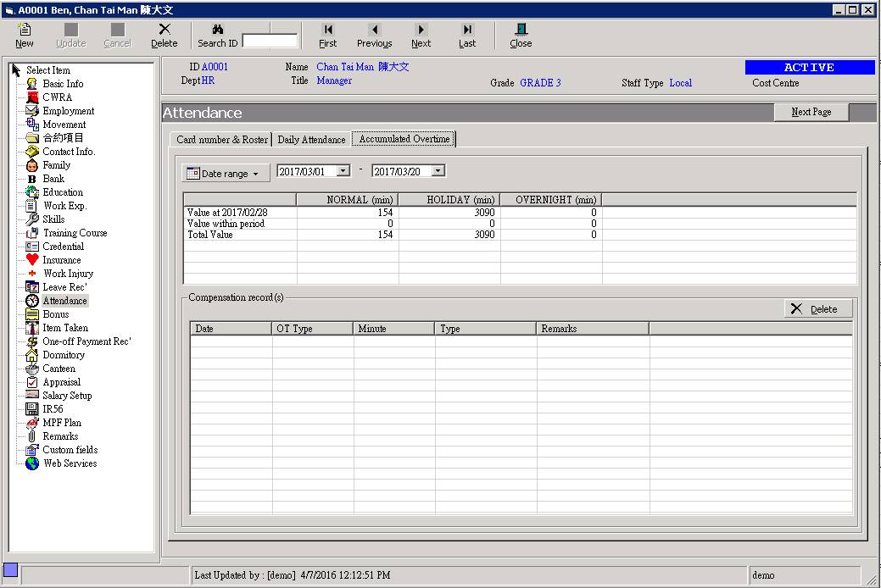Jump to the Next record
The image size is (881, 588).
pos(421,31)
